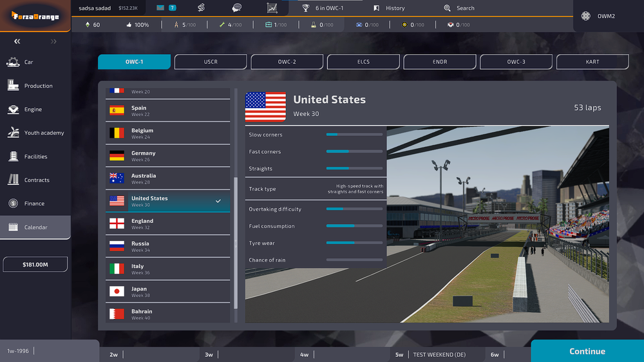The width and height of the screenshot is (644, 362).
Task: Select Italy Week 36 race
Action: (x=167, y=269)
